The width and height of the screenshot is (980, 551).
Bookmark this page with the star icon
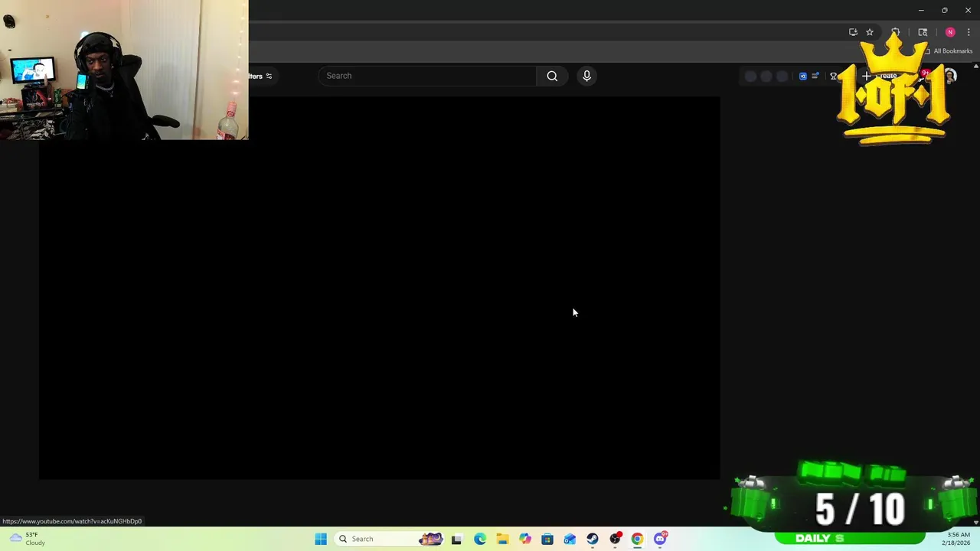[870, 32]
